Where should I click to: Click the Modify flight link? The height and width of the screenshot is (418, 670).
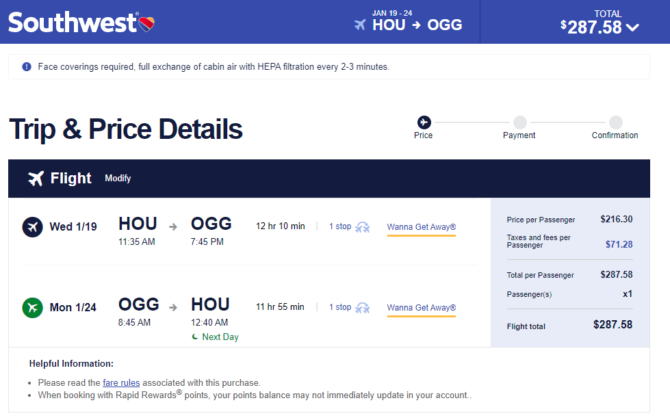(118, 178)
